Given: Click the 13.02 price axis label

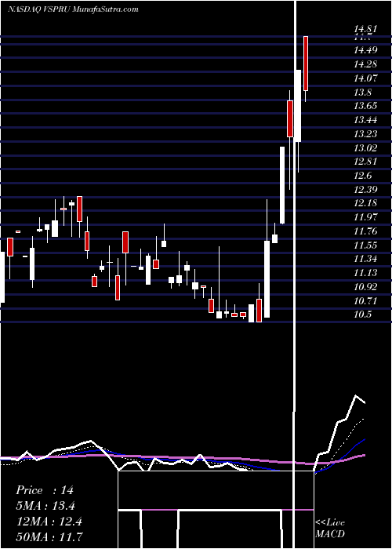Looking at the screenshot, I should [365, 148].
